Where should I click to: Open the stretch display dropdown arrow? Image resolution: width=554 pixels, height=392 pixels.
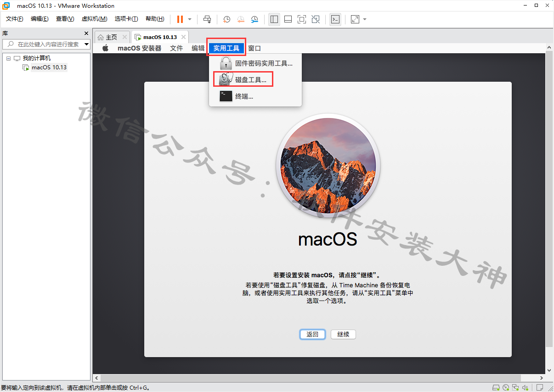click(365, 19)
